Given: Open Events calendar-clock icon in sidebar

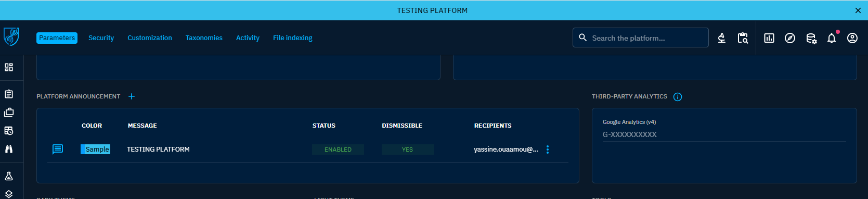Looking at the screenshot, I should pos(9,131).
